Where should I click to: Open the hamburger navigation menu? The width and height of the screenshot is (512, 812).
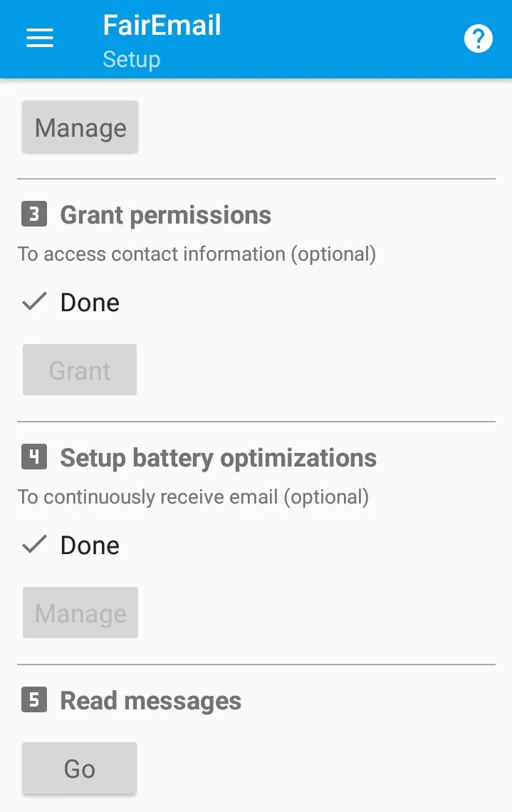pyautogui.click(x=40, y=38)
